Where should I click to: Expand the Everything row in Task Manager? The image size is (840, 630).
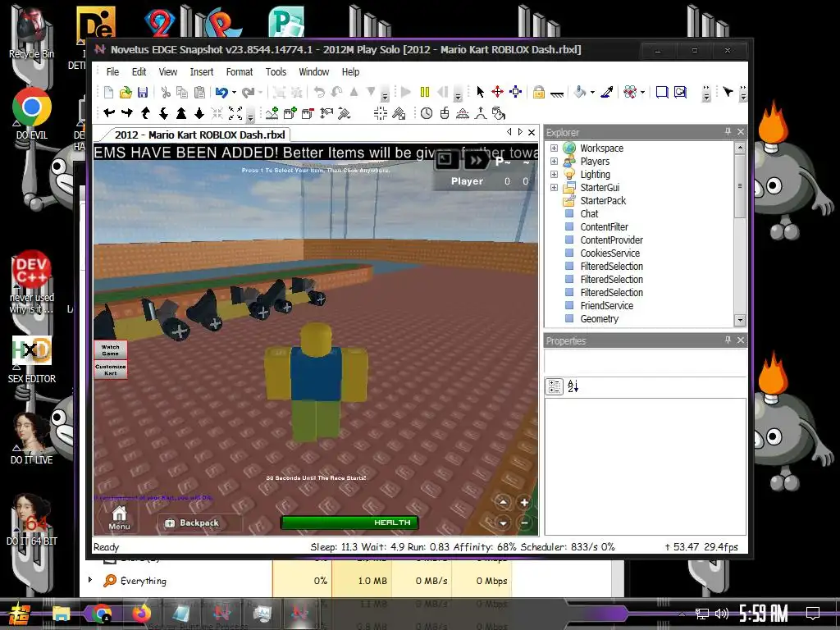coord(89,580)
